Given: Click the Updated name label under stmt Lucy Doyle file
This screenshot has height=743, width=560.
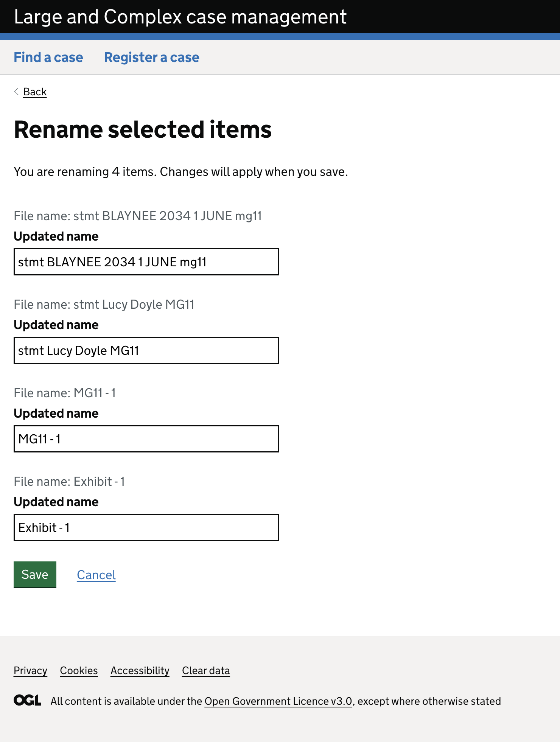Looking at the screenshot, I should tap(56, 325).
